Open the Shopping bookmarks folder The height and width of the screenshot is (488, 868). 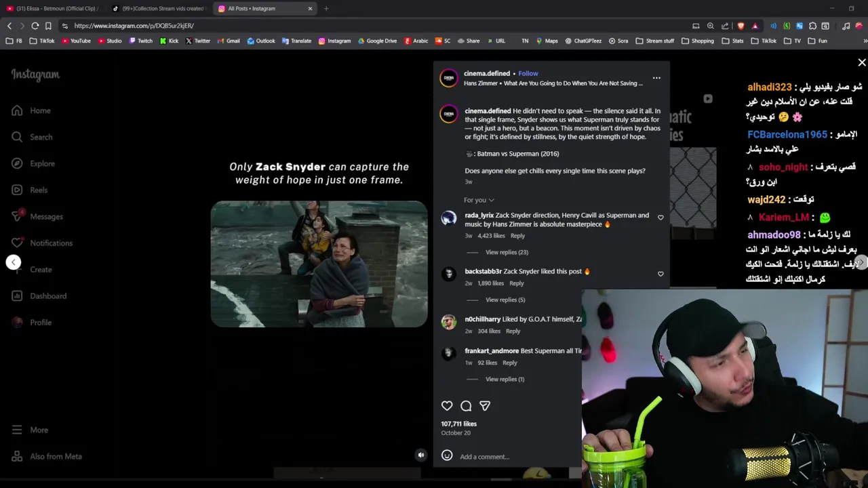698,41
